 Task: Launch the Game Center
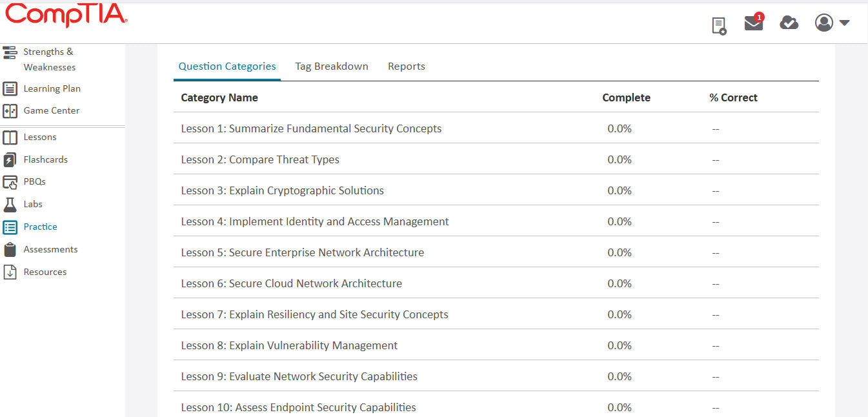click(51, 110)
